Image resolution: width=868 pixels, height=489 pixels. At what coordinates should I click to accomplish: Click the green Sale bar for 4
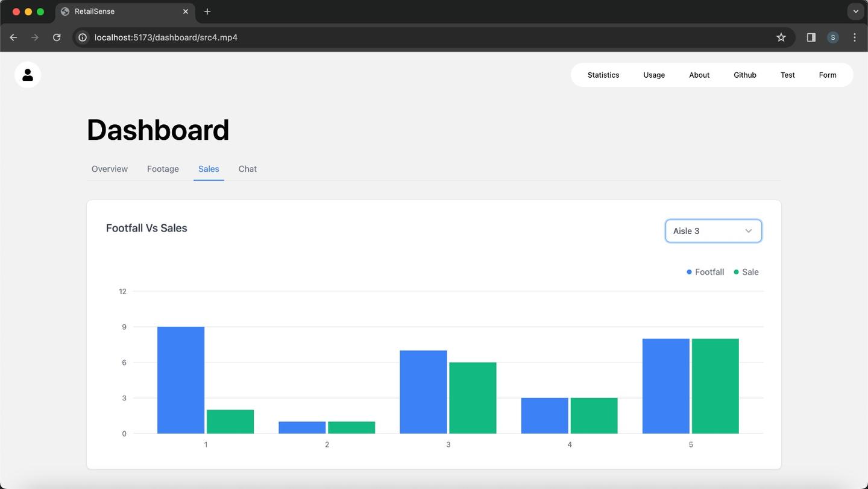[594, 415]
